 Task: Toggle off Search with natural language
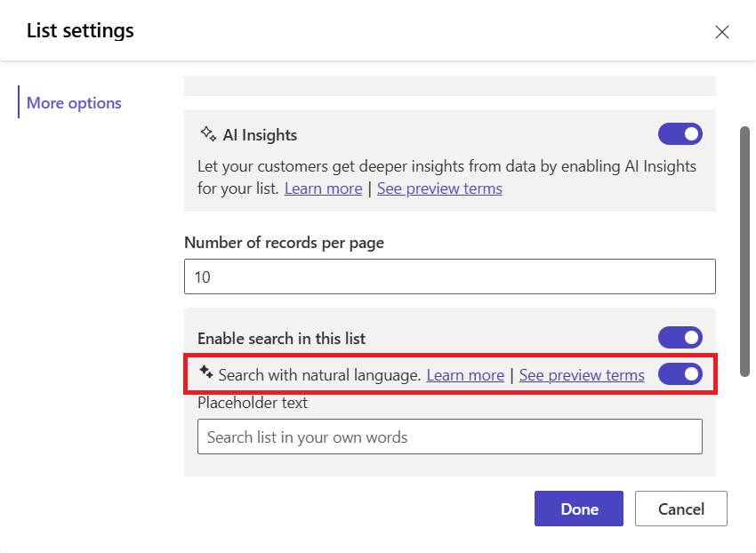pyautogui.click(x=680, y=374)
